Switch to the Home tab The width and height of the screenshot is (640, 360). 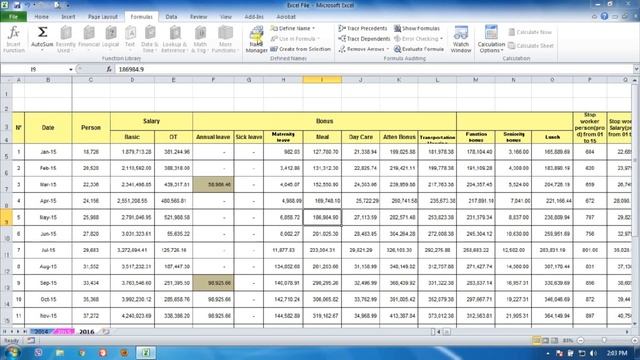41,17
